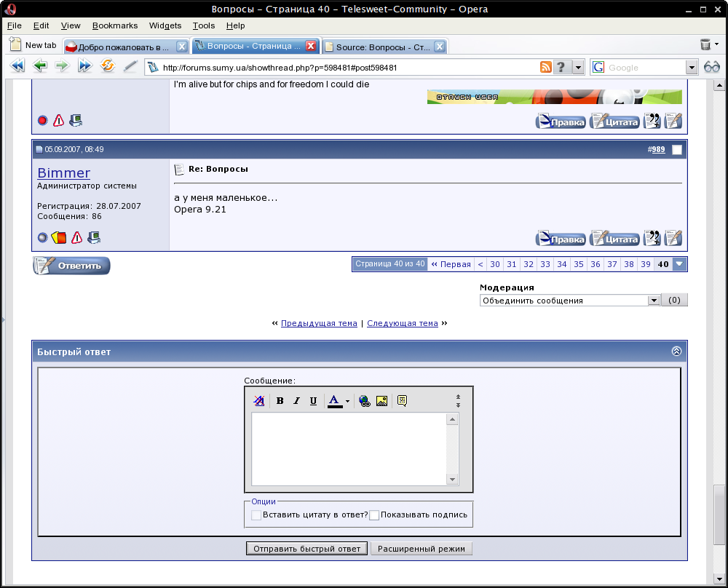Screen dimensions: 728x588
Task: Click inside the message text area
Action: point(349,448)
